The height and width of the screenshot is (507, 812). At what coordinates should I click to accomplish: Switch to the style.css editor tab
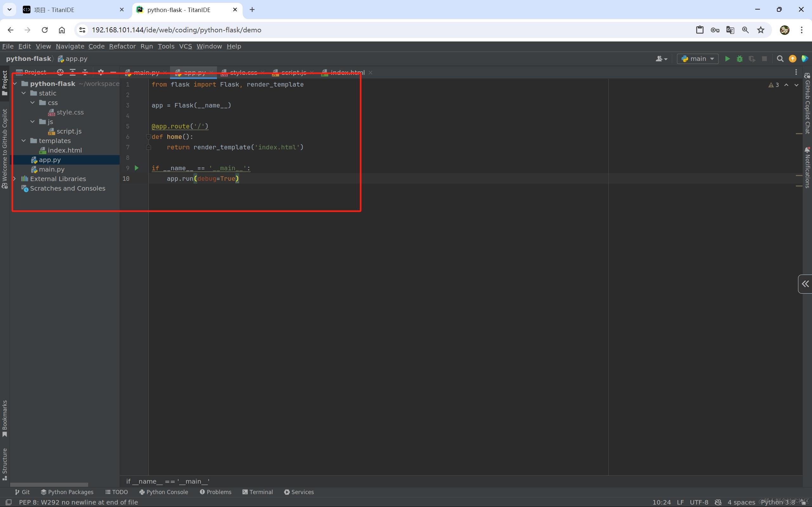[243, 72]
